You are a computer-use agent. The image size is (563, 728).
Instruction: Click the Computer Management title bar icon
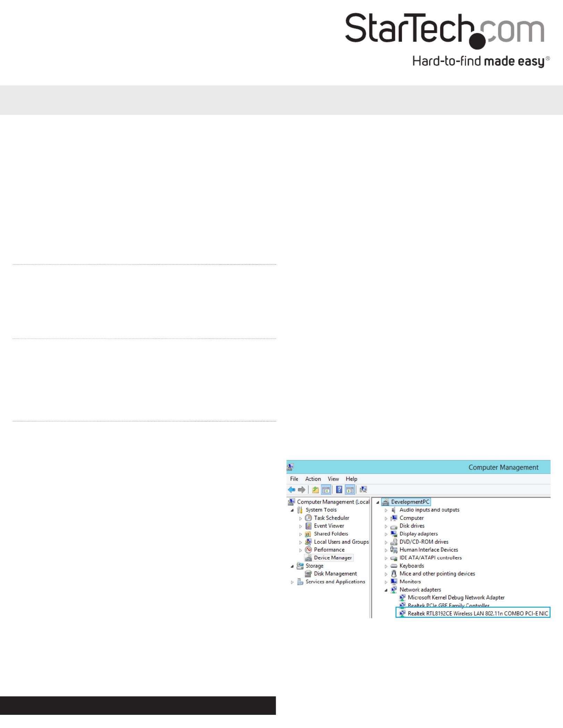[291, 467]
